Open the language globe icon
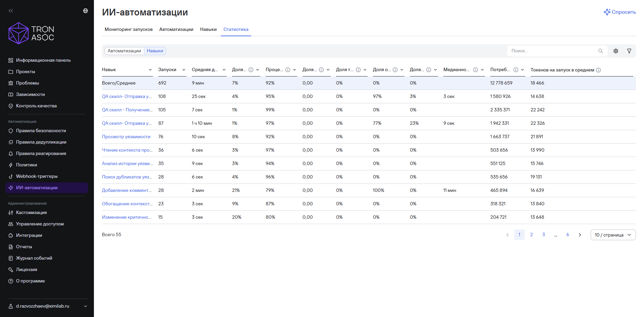 point(86,11)
